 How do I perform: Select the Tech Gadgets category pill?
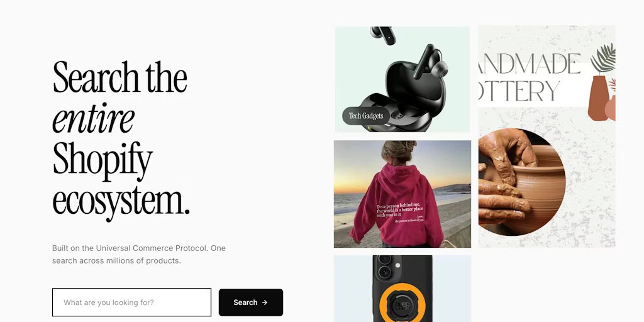[x=366, y=116]
